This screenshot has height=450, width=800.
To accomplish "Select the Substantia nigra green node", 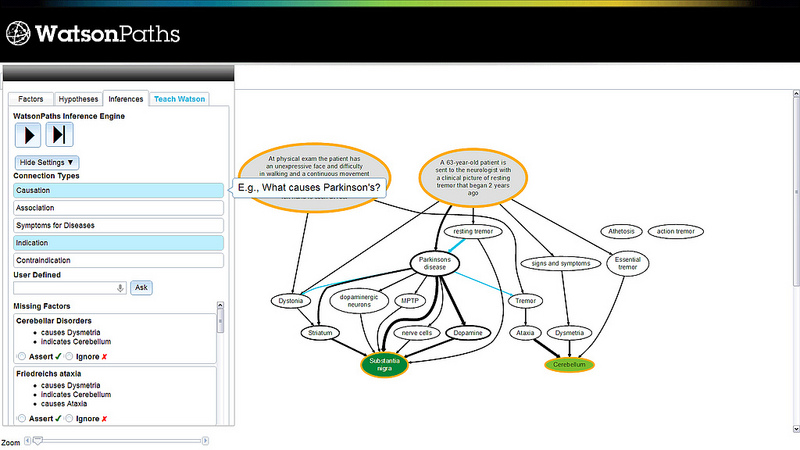I will point(384,364).
